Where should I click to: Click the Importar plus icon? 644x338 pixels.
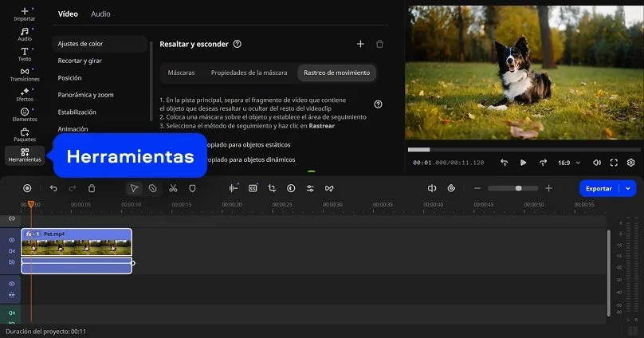click(x=25, y=11)
